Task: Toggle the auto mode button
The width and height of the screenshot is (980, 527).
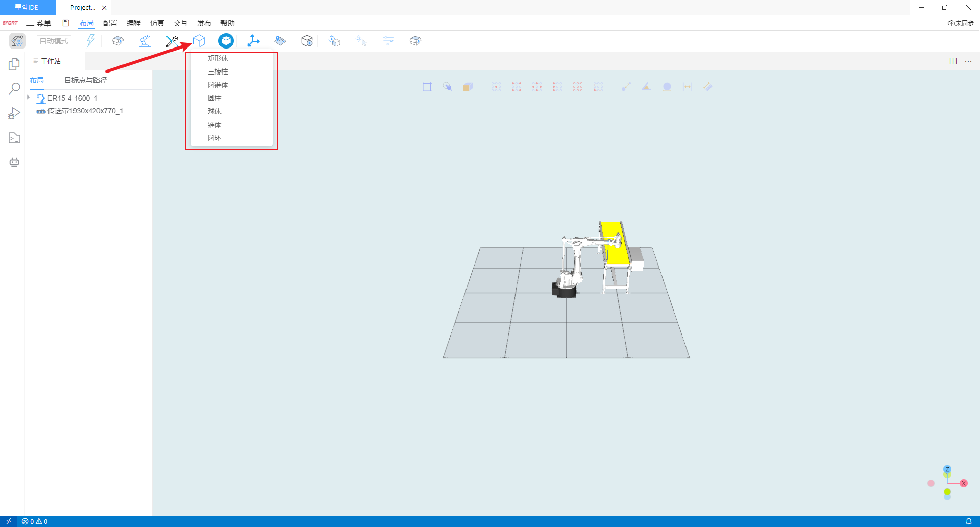Action: click(54, 41)
